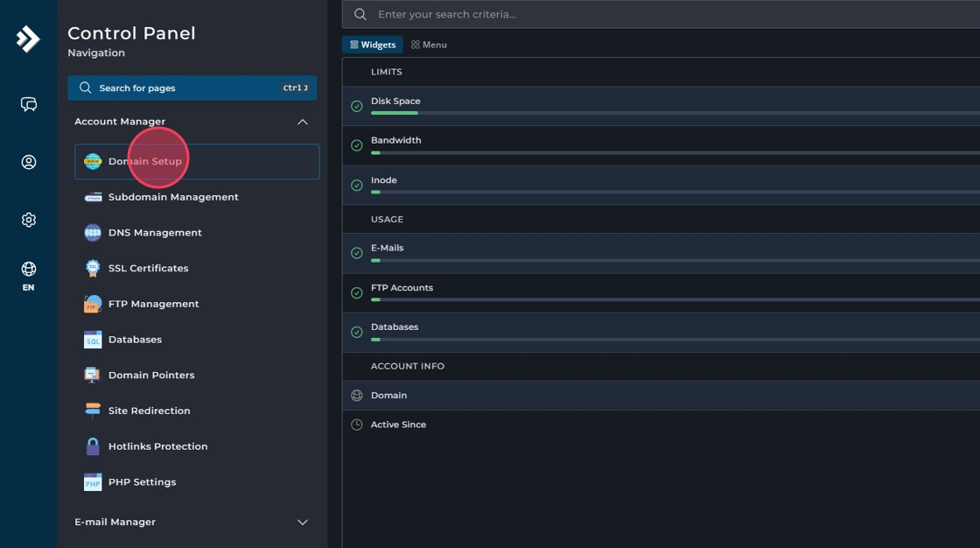This screenshot has height=548, width=980.
Task: Click the Disk Space widget label
Action: 395,102
